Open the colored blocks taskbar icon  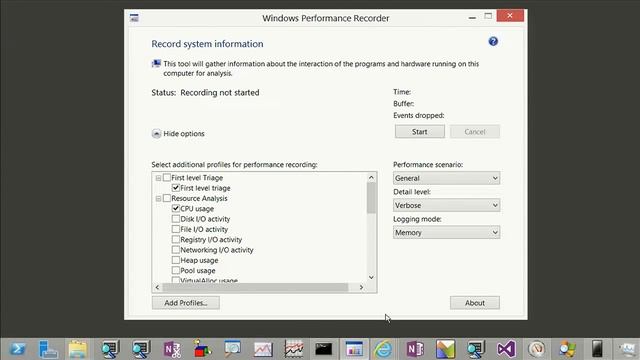tap(202, 349)
